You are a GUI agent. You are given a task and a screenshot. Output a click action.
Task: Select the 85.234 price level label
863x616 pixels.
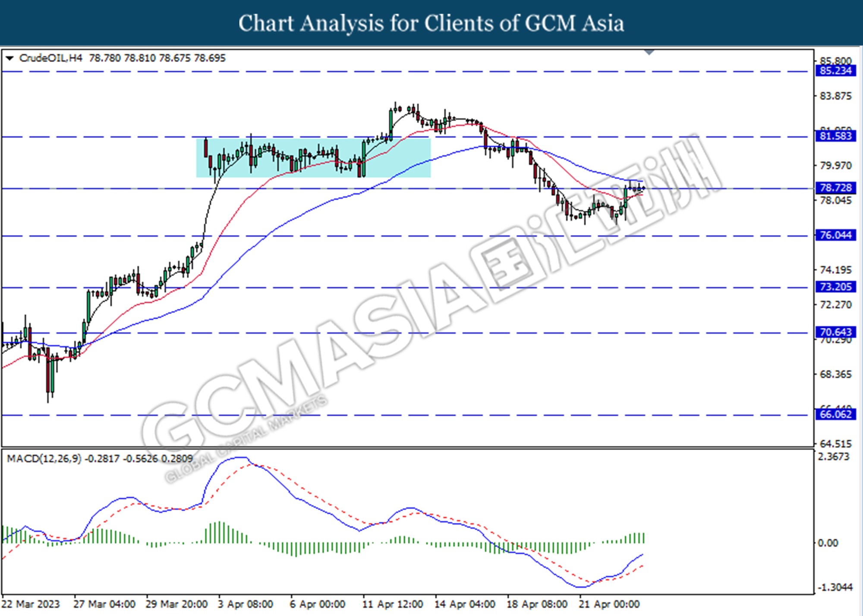(x=835, y=71)
